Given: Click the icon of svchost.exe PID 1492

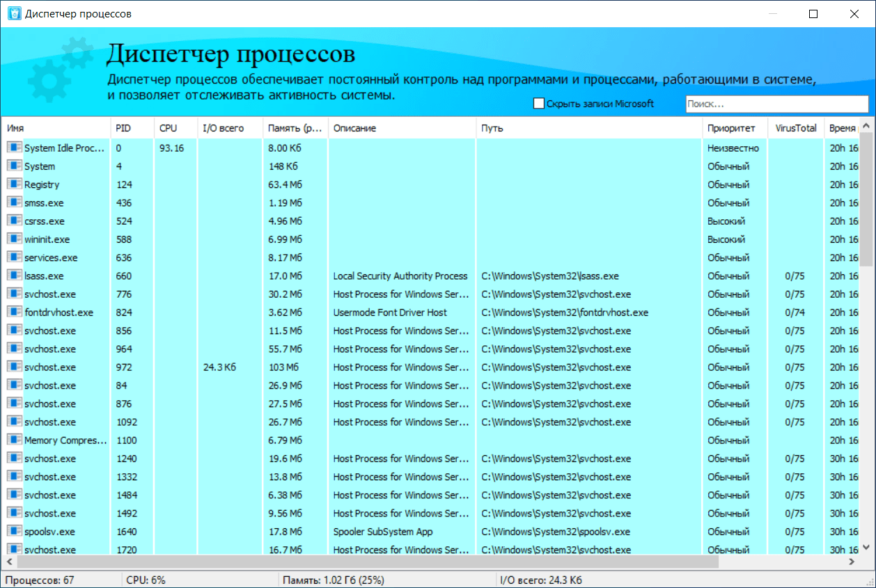Looking at the screenshot, I should (x=15, y=513).
